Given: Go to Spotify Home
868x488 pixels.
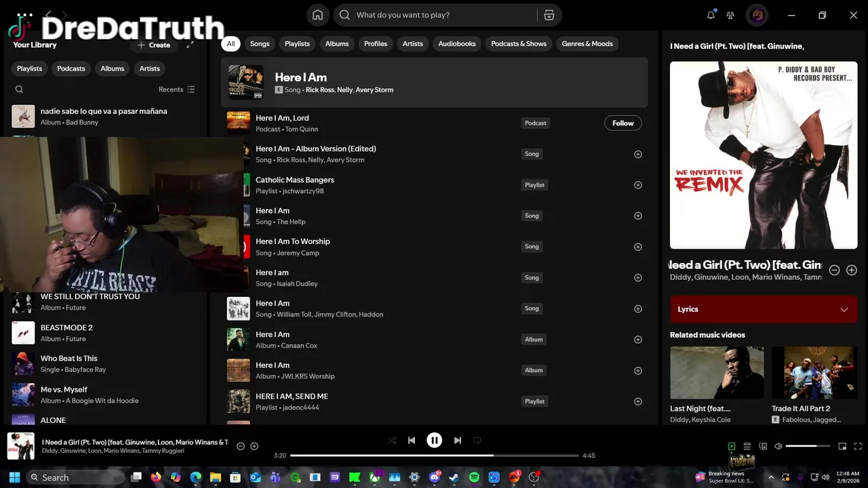Looking at the screenshot, I should pyautogui.click(x=317, y=15).
